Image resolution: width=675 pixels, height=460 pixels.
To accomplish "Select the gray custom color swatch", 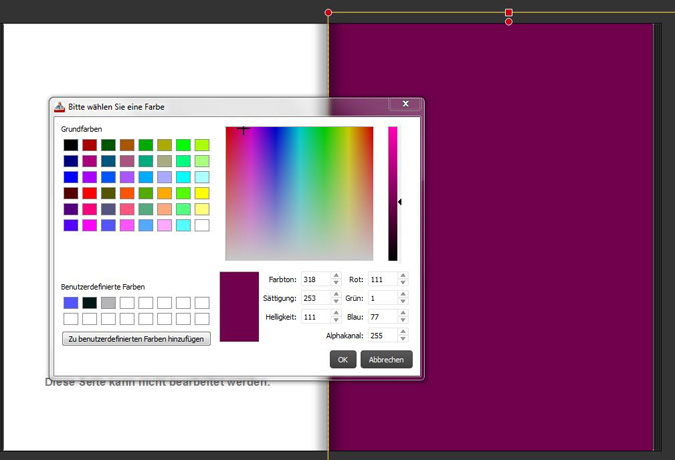I will (108, 303).
